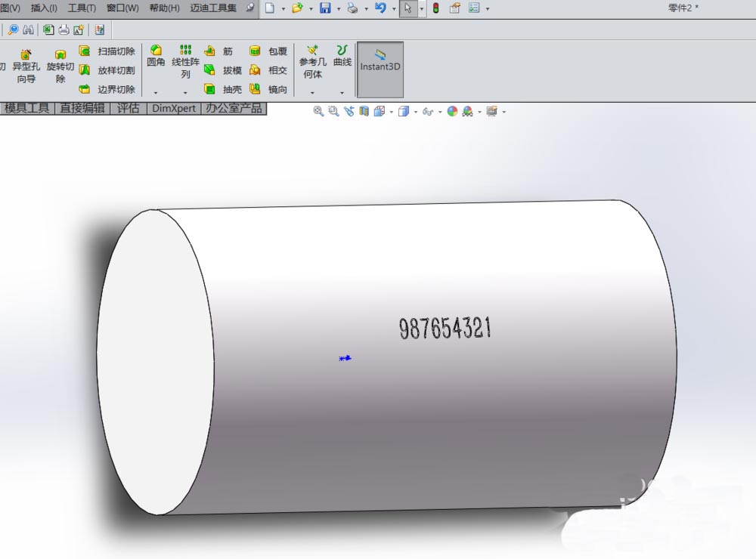
Task: Expand the Undo dropdown arrow
Action: 394,8
